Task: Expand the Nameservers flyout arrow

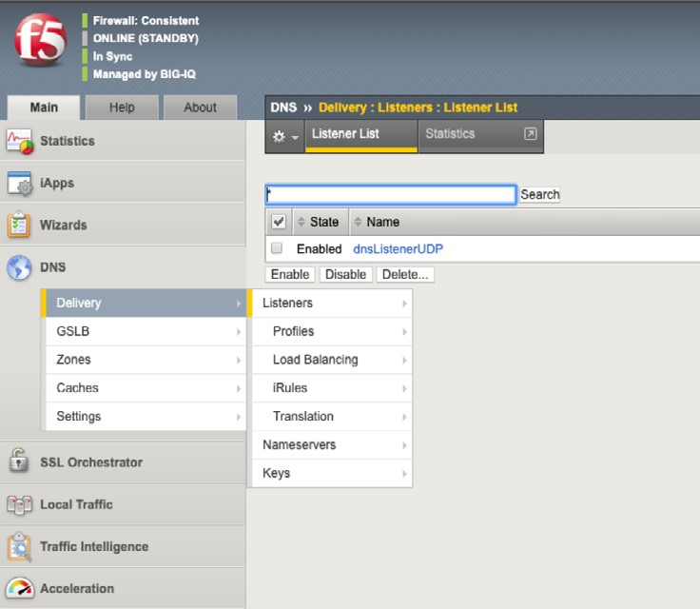Action: point(404,445)
